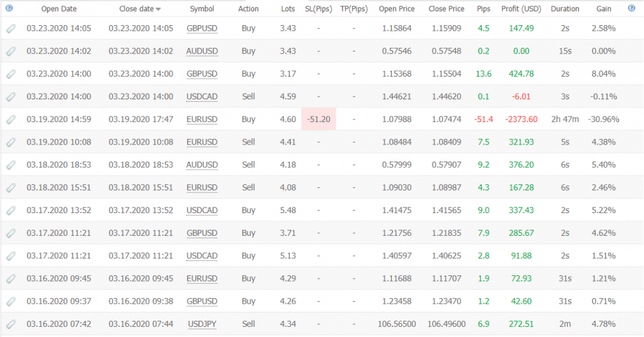Sort trades by the Profit (USD) column header
Viewport: 644px width, 337px height.
tap(521, 9)
